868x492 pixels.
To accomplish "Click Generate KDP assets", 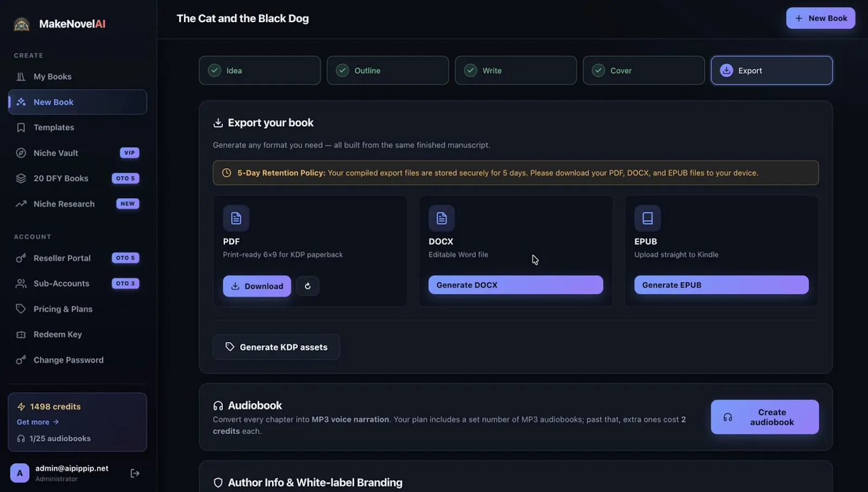I will coord(277,347).
